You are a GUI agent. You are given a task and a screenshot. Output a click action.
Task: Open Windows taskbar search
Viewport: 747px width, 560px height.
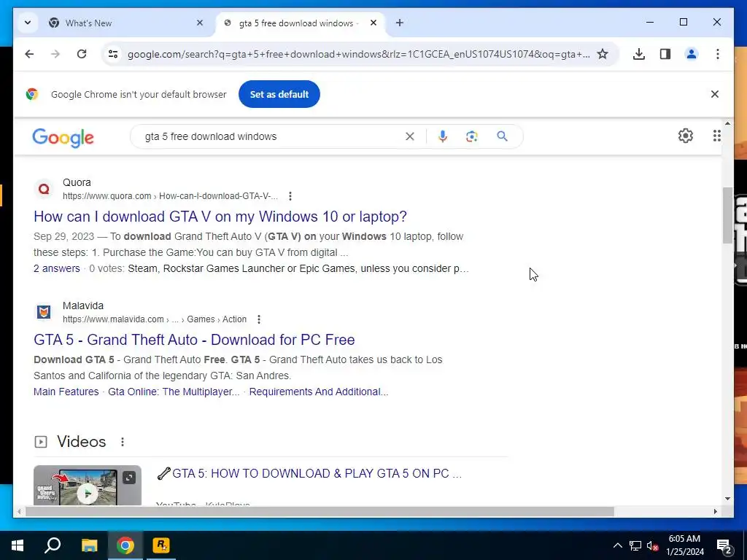click(53, 545)
